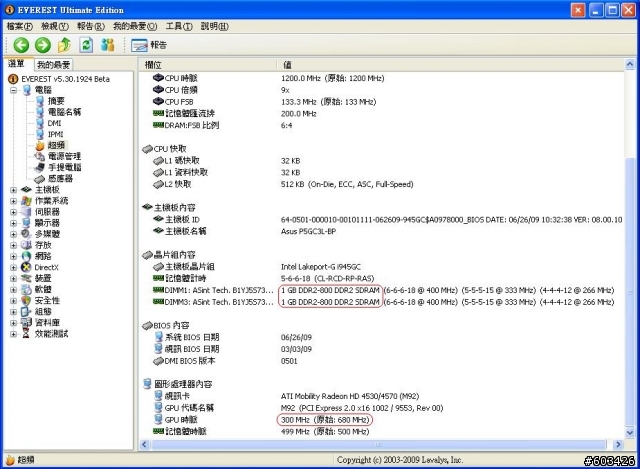The image size is (640, 469).
Task: Click the green Back arrow button
Action: click(21, 45)
